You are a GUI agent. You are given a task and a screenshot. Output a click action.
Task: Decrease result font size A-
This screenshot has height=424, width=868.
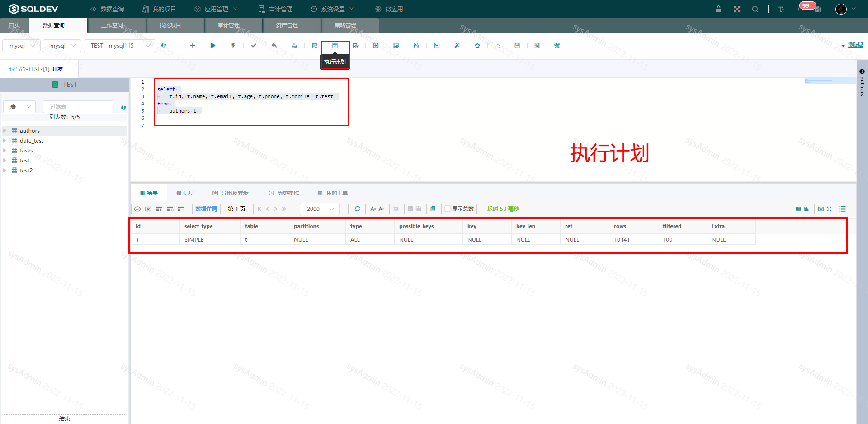click(382, 209)
